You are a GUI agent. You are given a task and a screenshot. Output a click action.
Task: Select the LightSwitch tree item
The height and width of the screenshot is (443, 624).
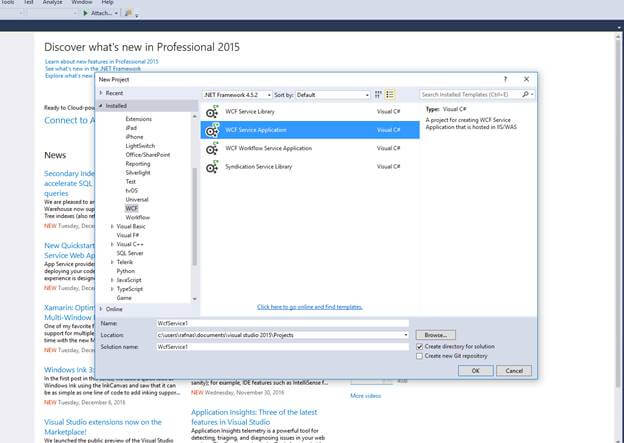point(140,146)
